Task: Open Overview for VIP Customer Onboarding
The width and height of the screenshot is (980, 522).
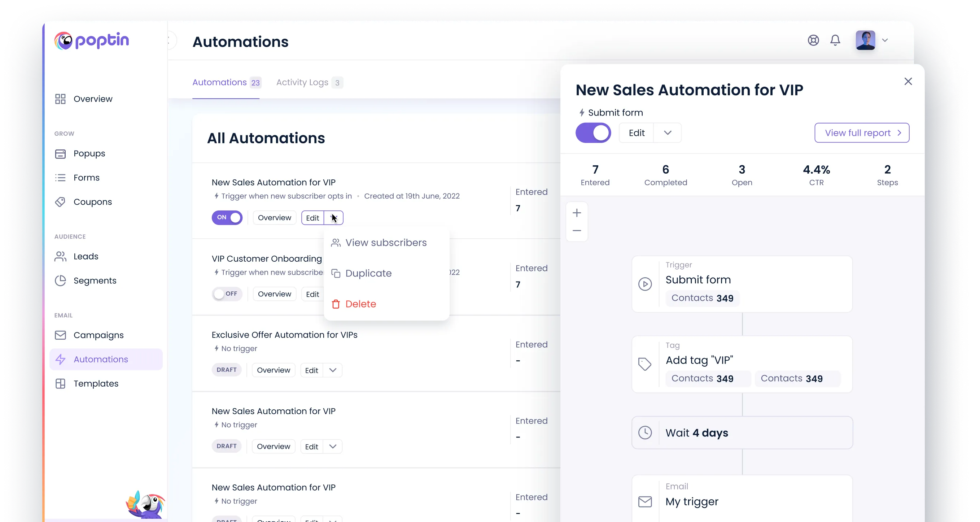Action: [274, 294]
